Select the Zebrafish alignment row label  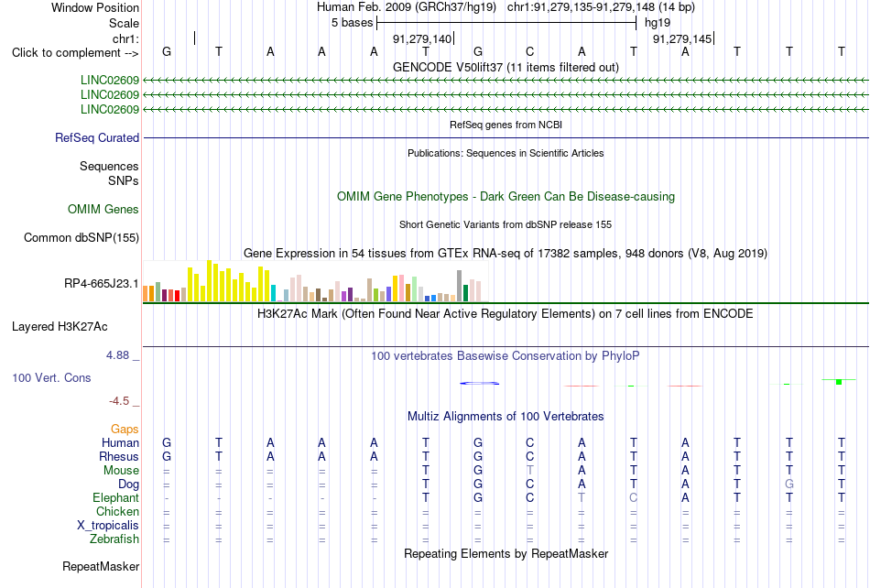coord(114,539)
